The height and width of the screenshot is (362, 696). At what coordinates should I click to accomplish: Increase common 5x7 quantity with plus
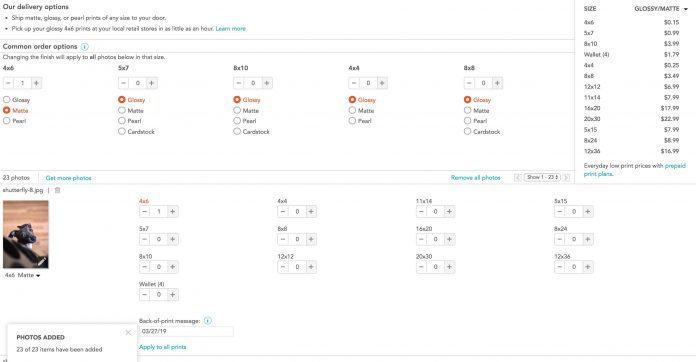coord(152,83)
